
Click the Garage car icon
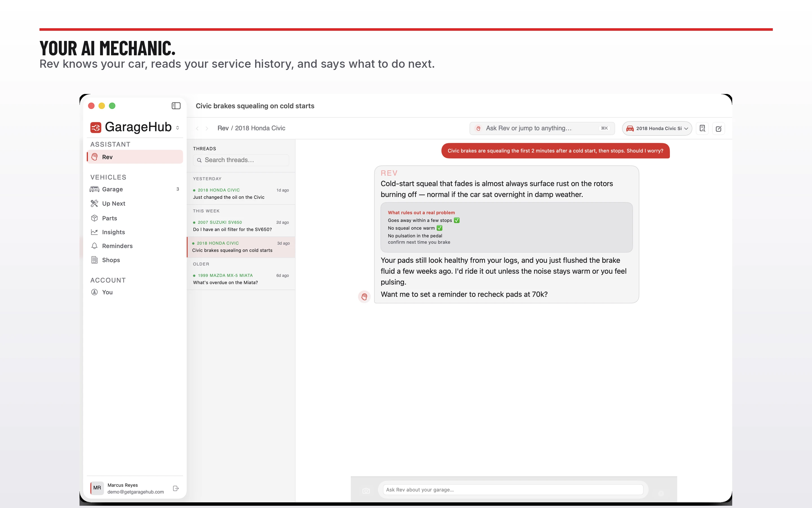(94, 189)
